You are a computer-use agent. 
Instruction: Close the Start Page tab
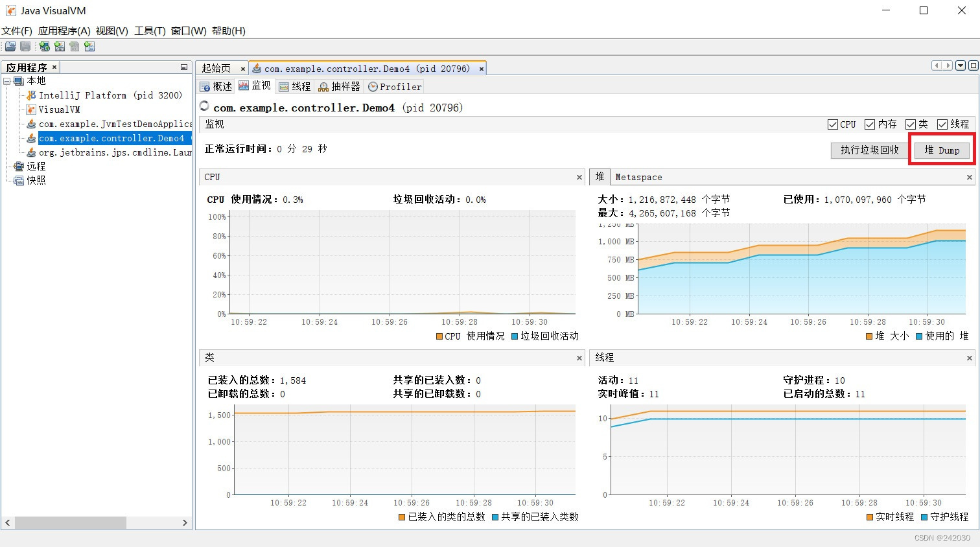coord(243,69)
